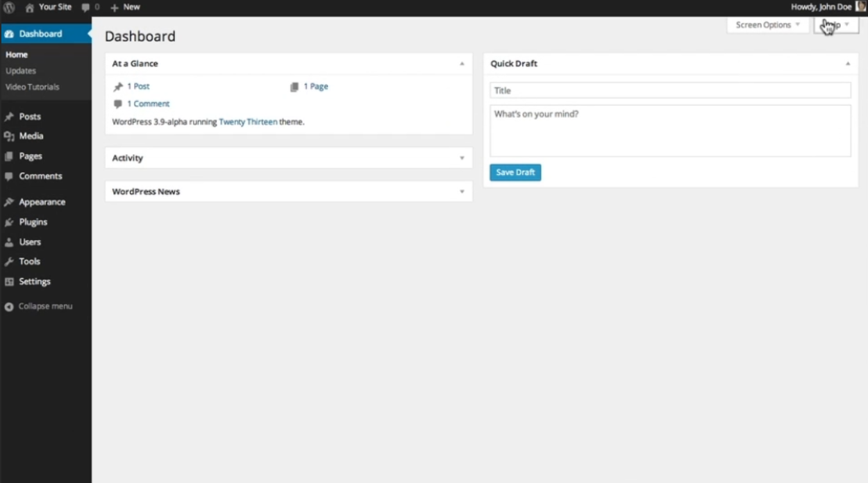Click the At a Glance panel heading

coord(135,64)
